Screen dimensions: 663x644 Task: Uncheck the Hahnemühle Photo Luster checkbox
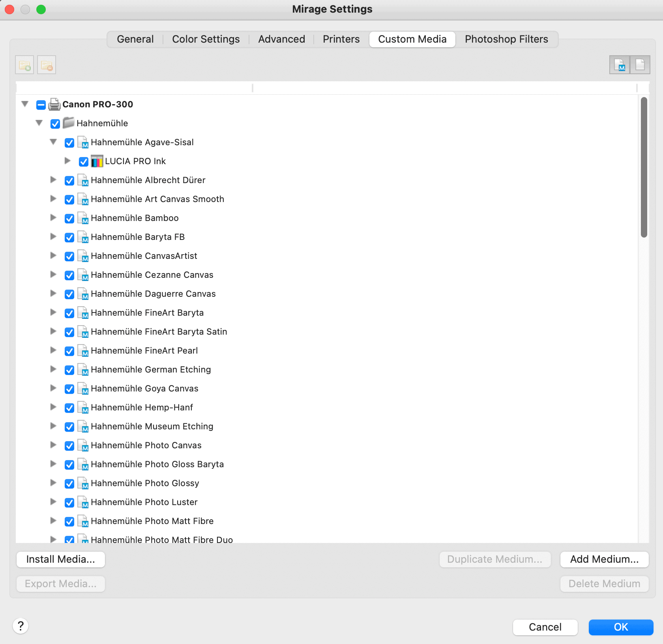click(x=69, y=503)
